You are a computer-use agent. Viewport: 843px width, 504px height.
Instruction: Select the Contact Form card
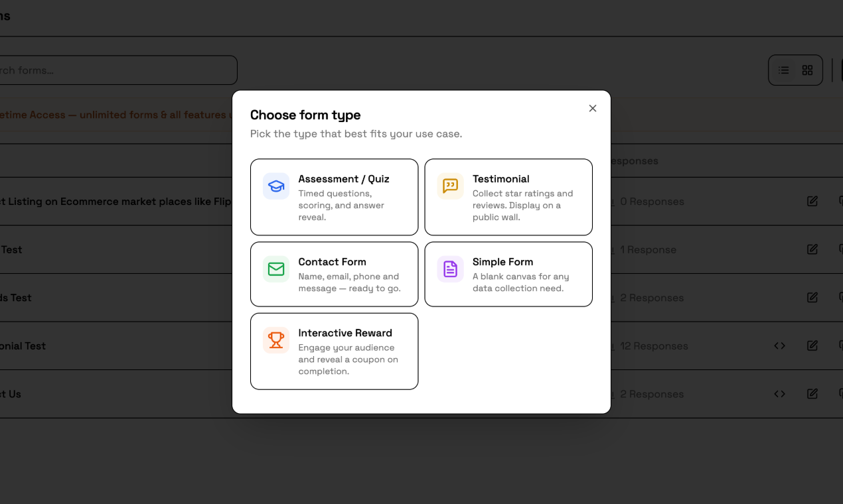coord(334,274)
